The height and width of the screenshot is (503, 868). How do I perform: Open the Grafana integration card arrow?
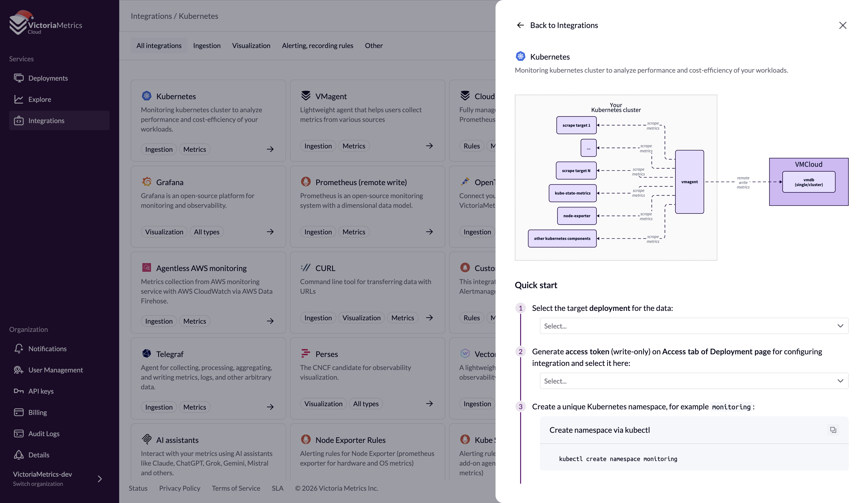click(x=270, y=232)
